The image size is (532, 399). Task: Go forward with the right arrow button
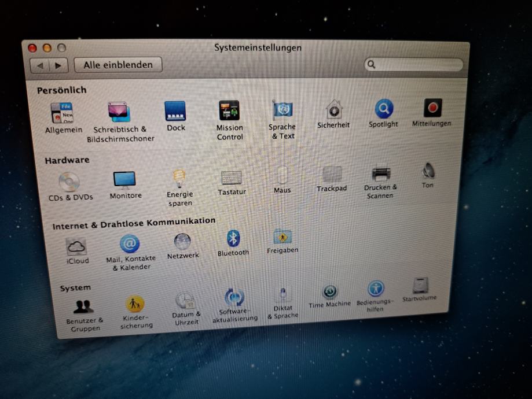pyautogui.click(x=58, y=65)
